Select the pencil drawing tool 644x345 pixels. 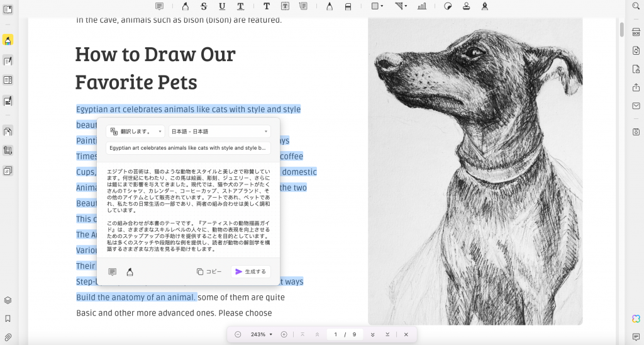pyautogui.click(x=330, y=6)
